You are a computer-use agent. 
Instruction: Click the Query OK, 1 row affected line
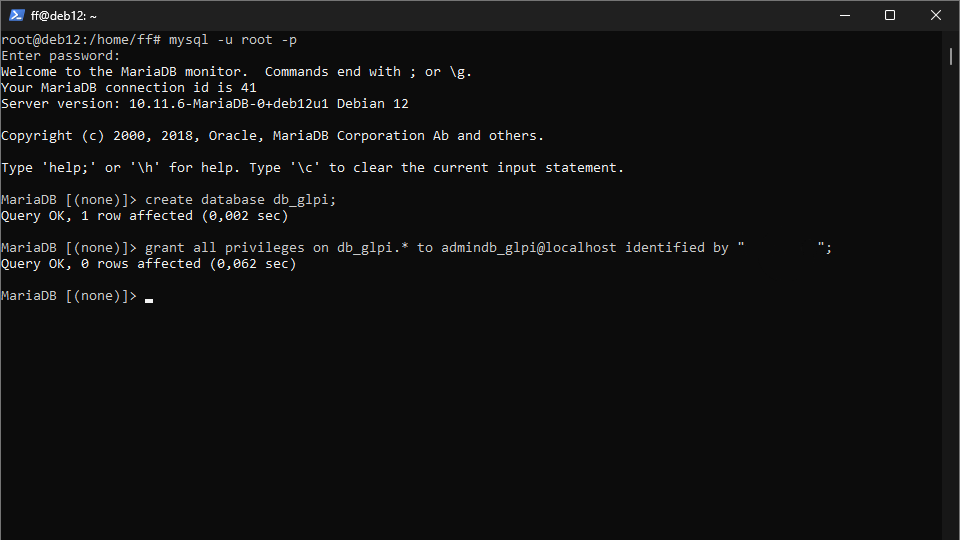[144, 216]
